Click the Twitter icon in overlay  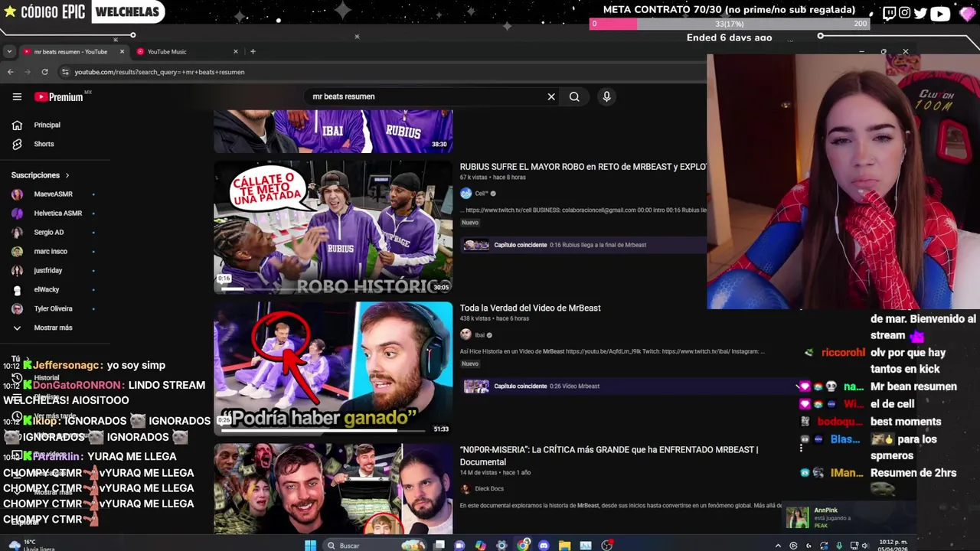920,12
